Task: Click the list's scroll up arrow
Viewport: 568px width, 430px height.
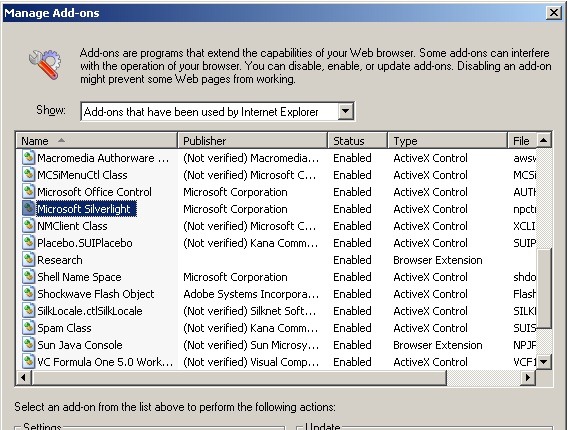Action: pos(543,140)
